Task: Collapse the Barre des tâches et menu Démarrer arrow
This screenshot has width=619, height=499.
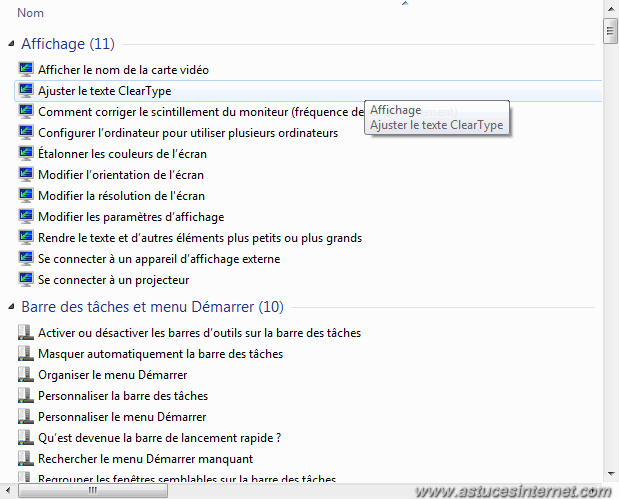Action: click(x=11, y=306)
